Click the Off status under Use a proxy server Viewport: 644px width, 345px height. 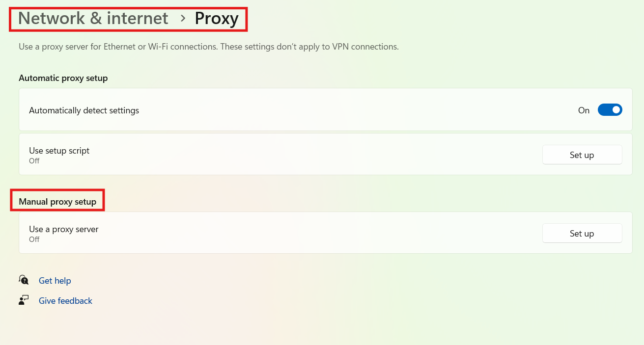coord(34,239)
